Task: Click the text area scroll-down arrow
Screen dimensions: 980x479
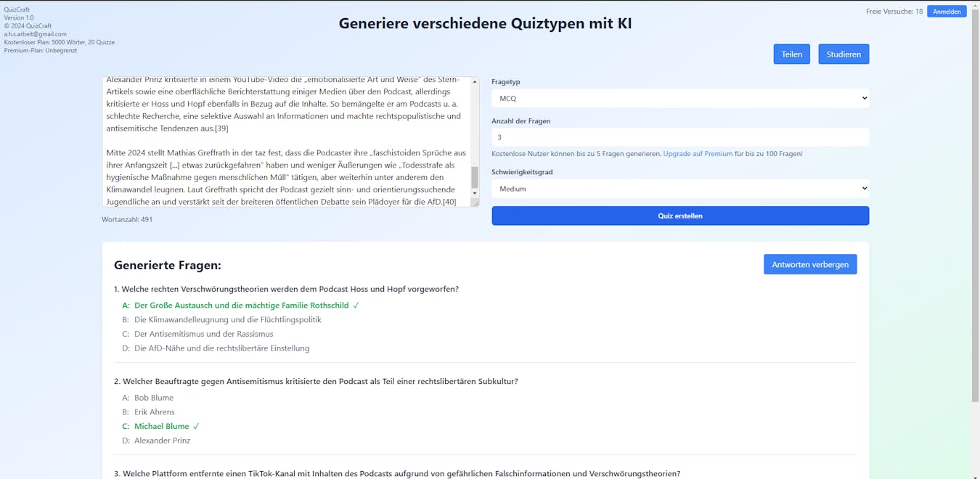Action: tap(475, 193)
